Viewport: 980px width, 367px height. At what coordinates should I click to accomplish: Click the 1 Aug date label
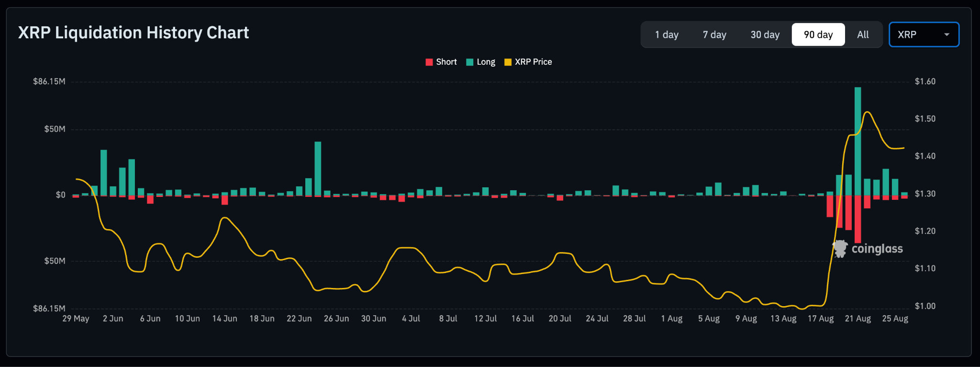(672, 319)
